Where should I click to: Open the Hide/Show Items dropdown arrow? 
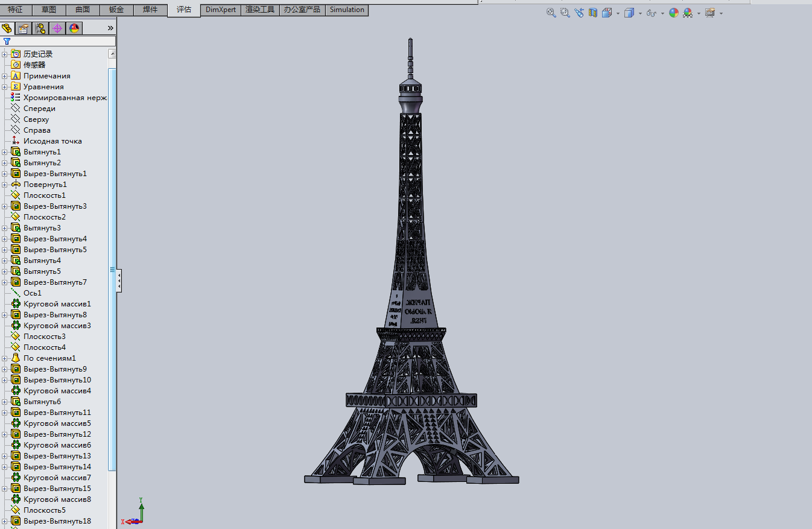(662, 13)
